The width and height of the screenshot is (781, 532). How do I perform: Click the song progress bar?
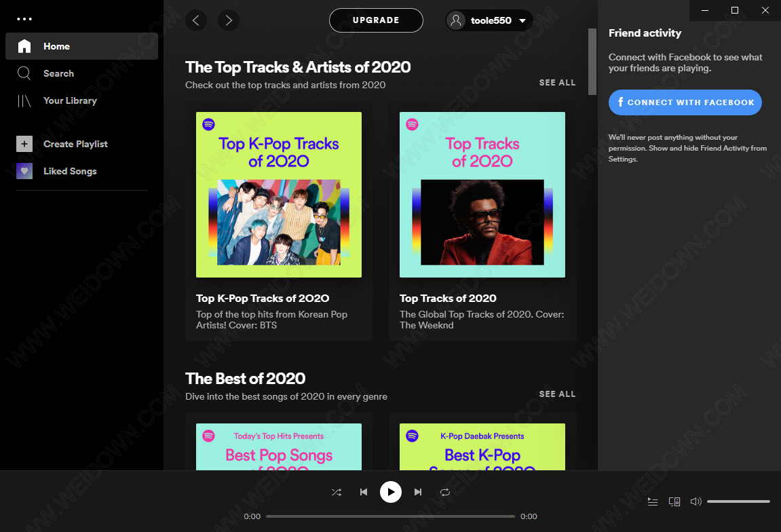click(390, 516)
